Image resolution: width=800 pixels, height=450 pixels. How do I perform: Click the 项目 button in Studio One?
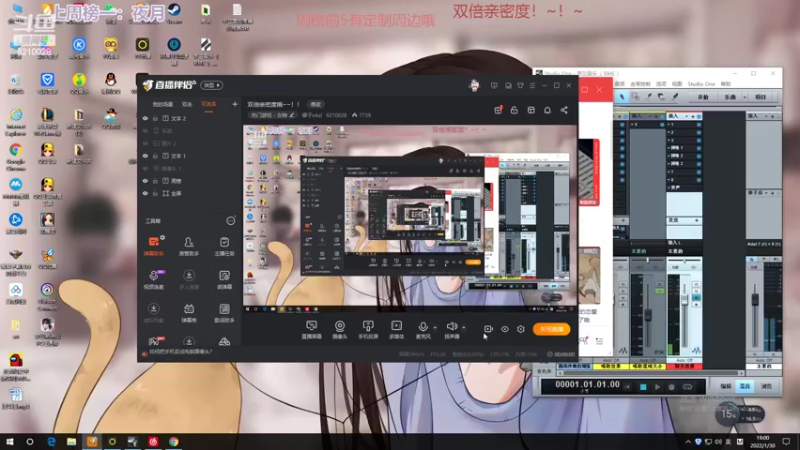(761, 96)
